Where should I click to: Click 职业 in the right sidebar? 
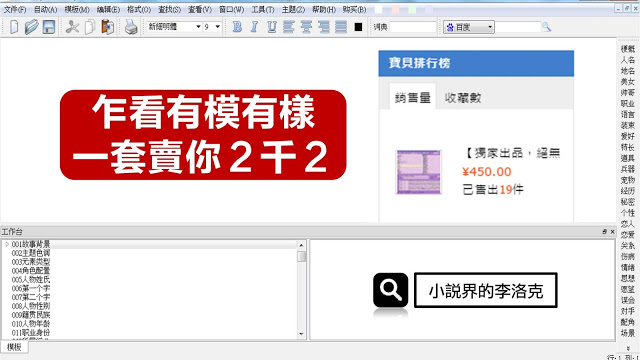coord(628,104)
